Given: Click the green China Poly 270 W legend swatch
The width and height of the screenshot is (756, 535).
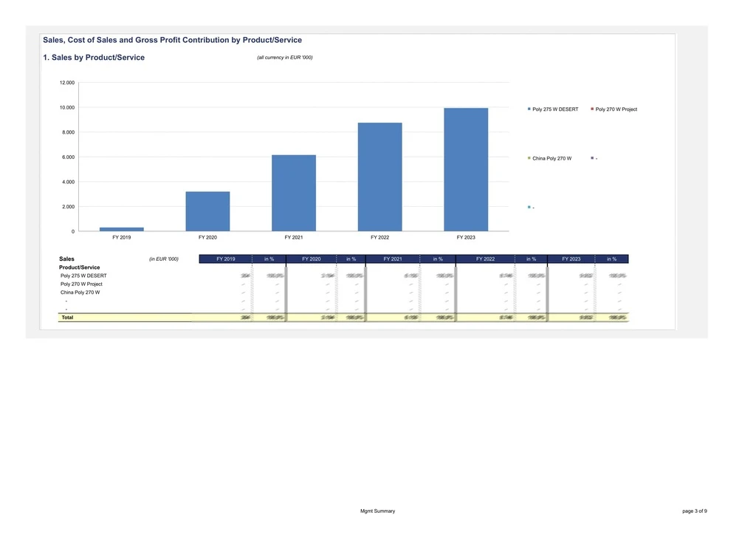Looking at the screenshot, I should coord(529,158).
